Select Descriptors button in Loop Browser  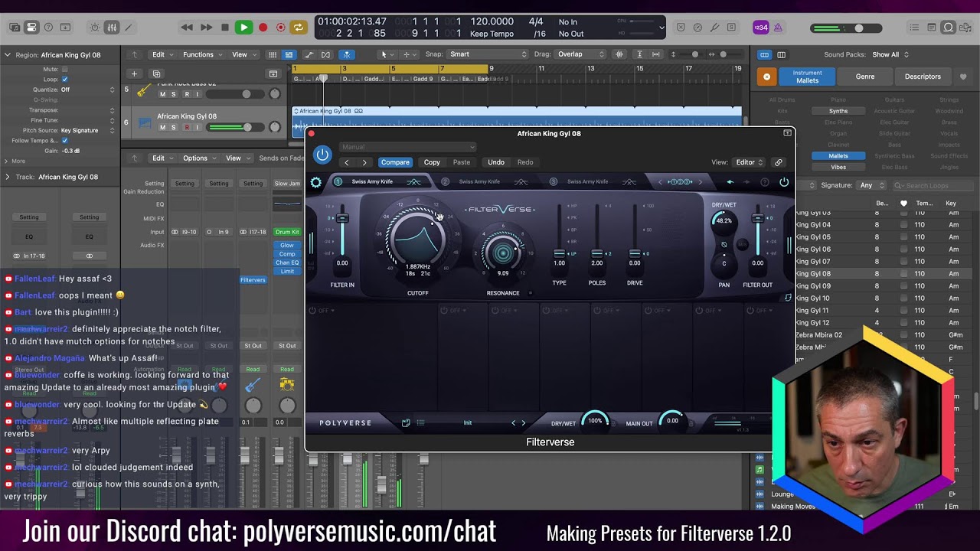coord(923,77)
